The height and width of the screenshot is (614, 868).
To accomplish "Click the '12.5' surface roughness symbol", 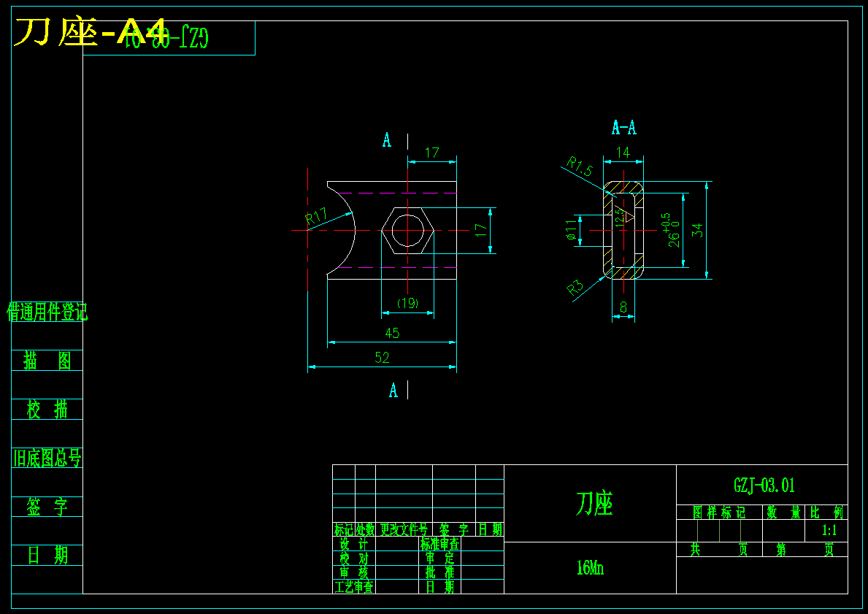I will click(x=624, y=215).
